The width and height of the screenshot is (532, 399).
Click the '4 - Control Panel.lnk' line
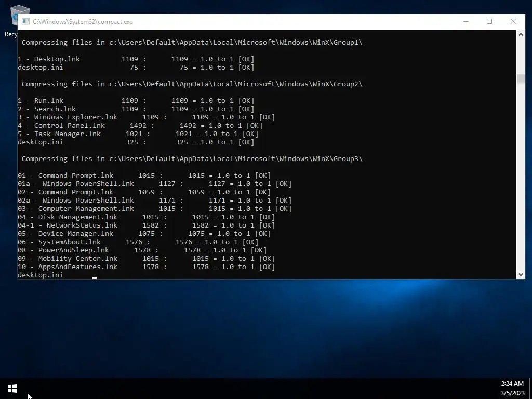[140, 126]
